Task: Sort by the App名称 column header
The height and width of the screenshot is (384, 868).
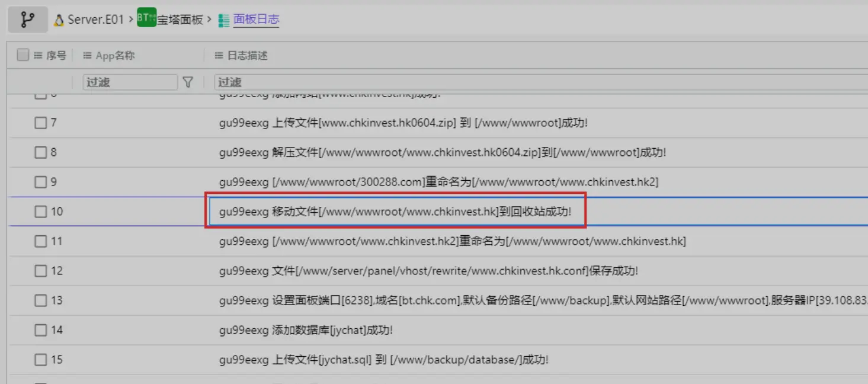Action: coord(115,55)
